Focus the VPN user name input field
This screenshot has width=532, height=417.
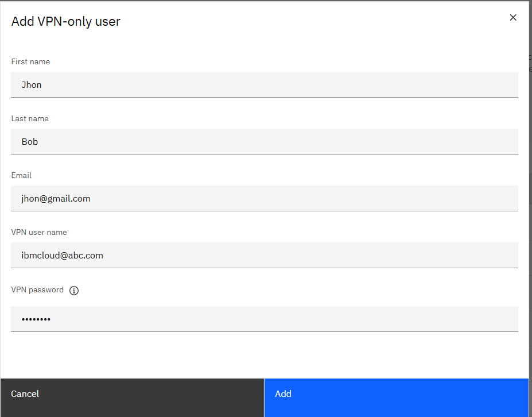(x=265, y=256)
